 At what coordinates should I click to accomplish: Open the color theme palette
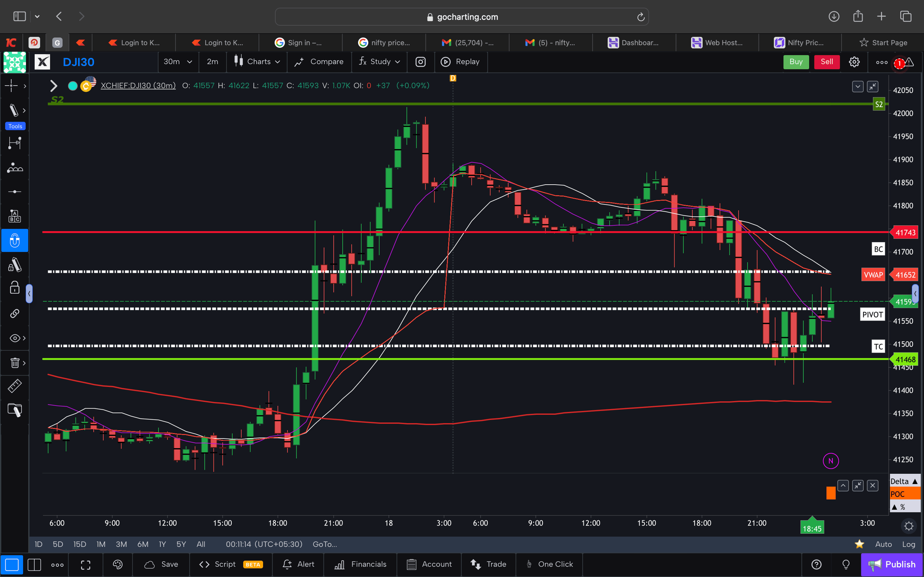coord(117,564)
